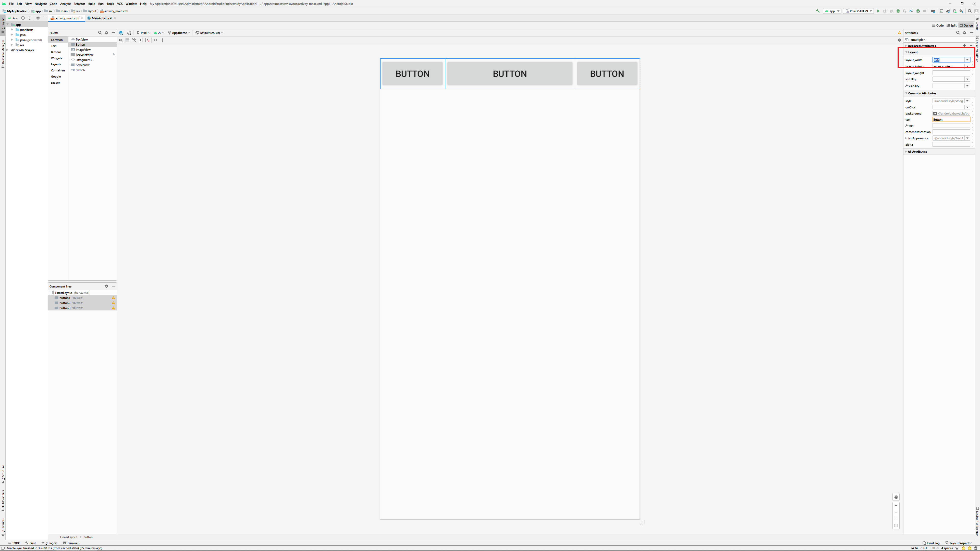Image resolution: width=980 pixels, height=551 pixels.
Task: Open the Refactor menu
Action: coord(79,4)
